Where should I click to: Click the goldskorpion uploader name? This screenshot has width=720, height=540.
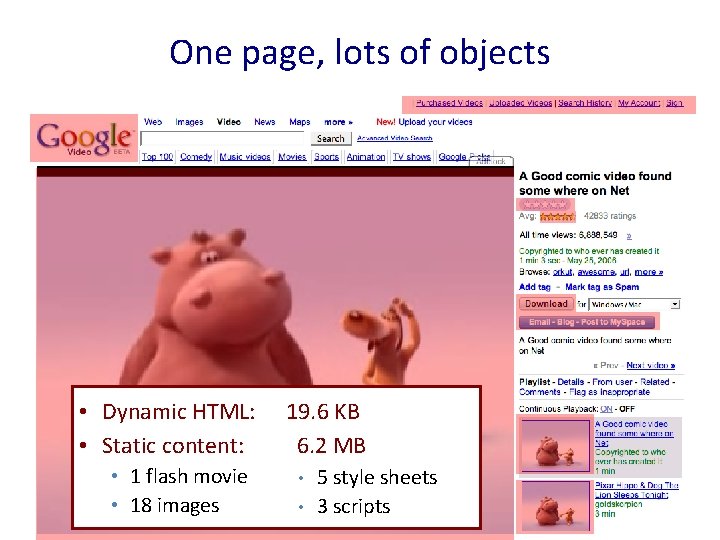click(x=619, y=504)
